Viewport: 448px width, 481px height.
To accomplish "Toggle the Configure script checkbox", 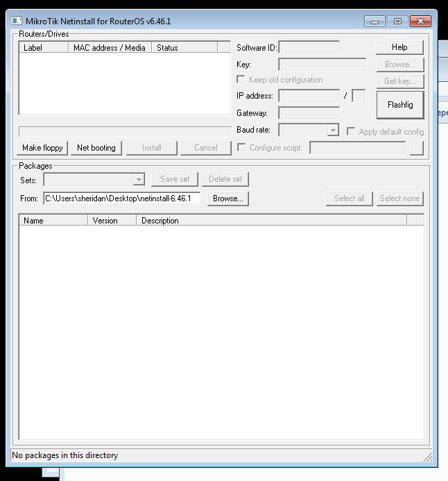I will 241,148.
